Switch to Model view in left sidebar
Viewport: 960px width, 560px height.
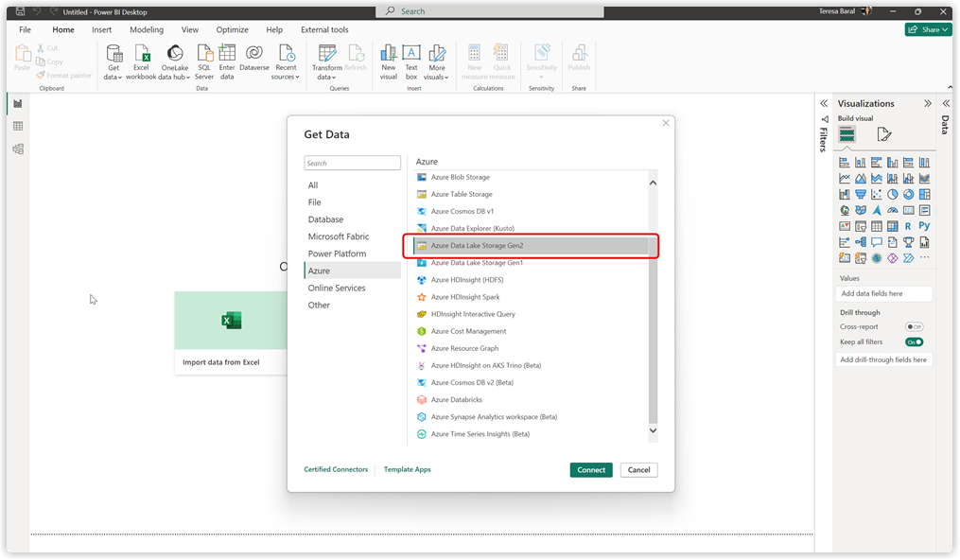click(18, 149)
